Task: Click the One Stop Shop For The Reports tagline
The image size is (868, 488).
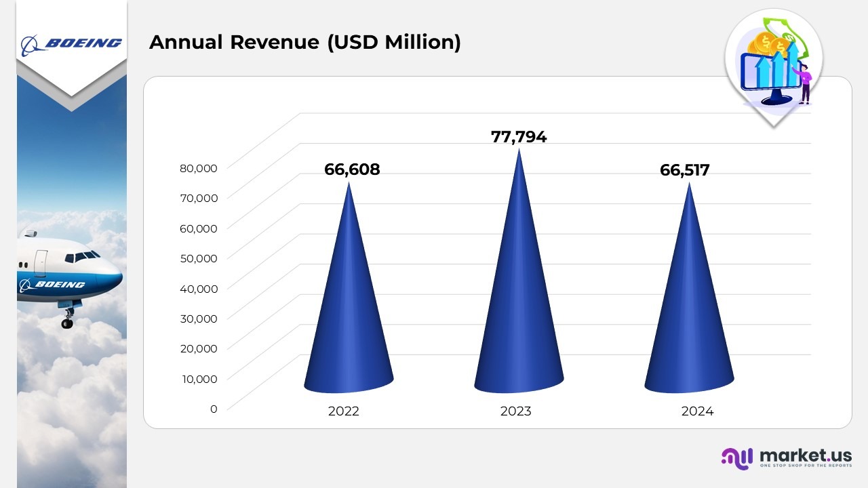Action: coord(806,466)
